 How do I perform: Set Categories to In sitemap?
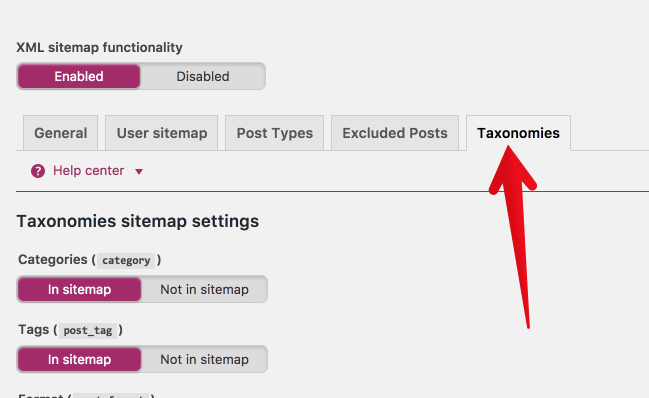79,289
